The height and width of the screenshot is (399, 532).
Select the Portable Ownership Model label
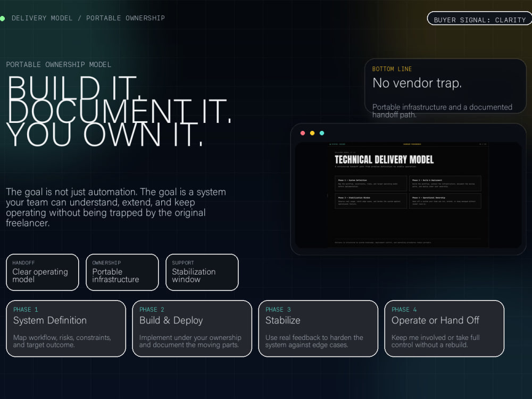tap(59, 64)
